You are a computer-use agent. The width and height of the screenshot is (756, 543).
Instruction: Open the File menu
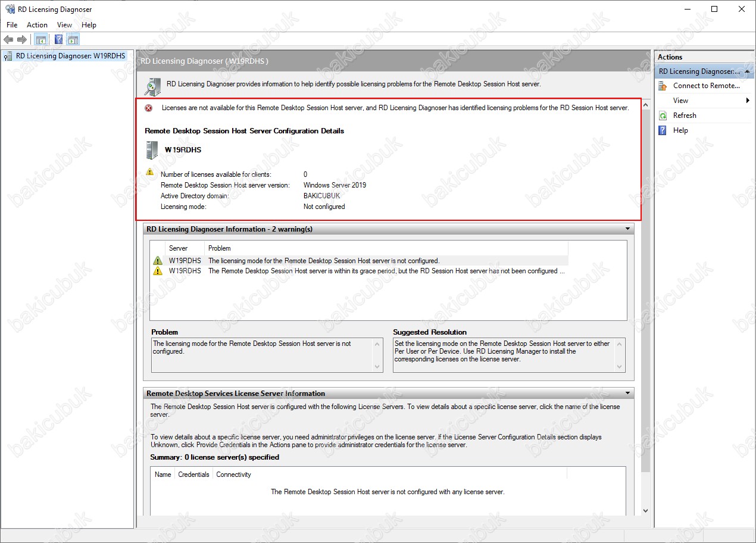(x=12, y=25)
